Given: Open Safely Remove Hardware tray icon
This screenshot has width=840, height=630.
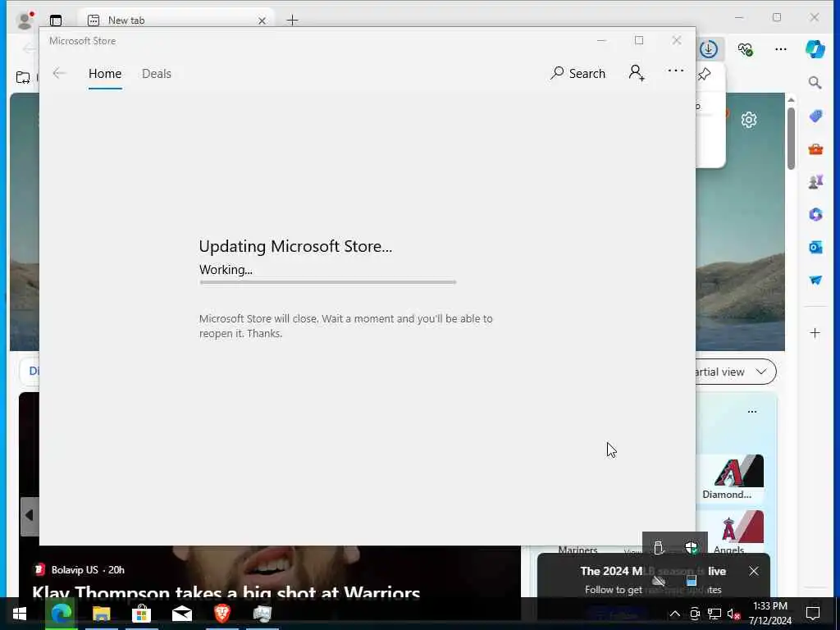Looking at the screenshot, I should coord(659,547).
